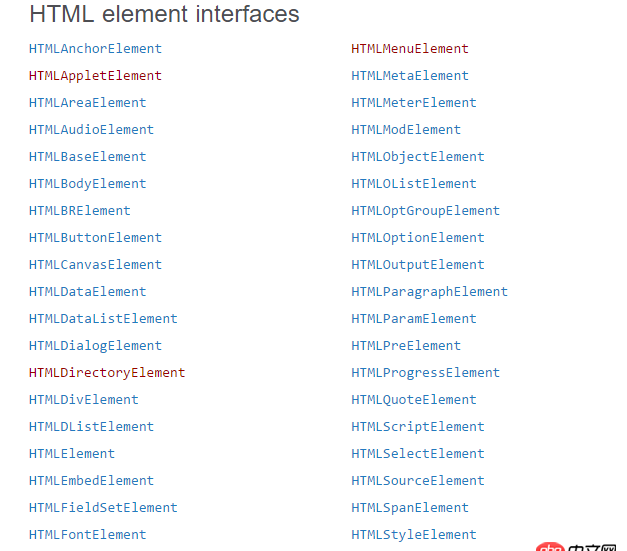The width and height of the screenshot is (627, 551).
Task: Click the red HTMLMenuElement link
Action: [410, 48]
